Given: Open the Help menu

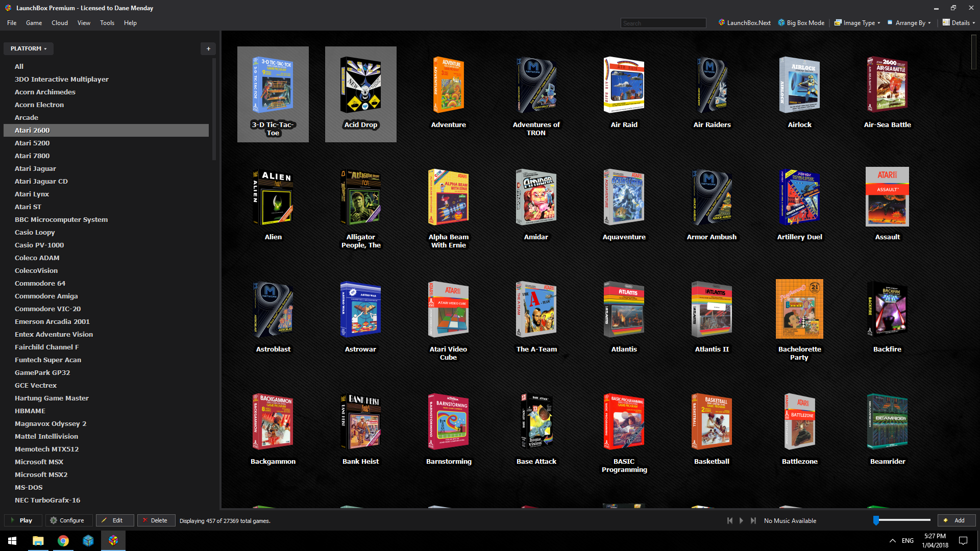Looking at the screenshot, I should [x=130, y=23].
